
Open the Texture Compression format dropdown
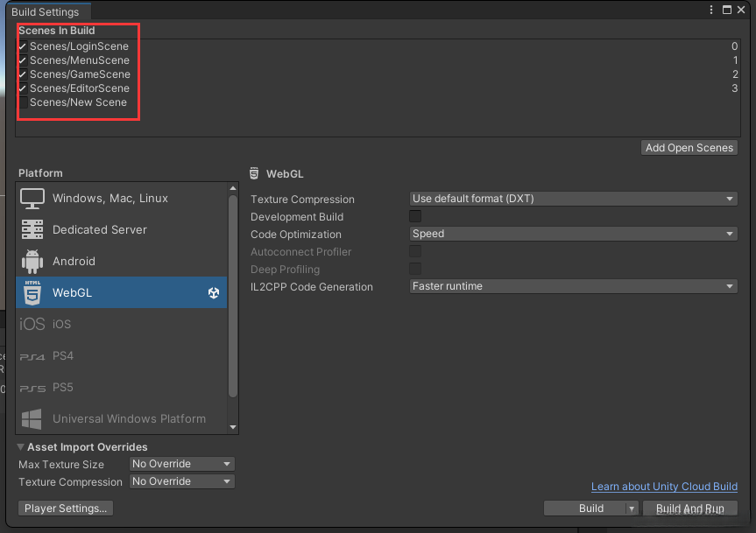[573, 199]
